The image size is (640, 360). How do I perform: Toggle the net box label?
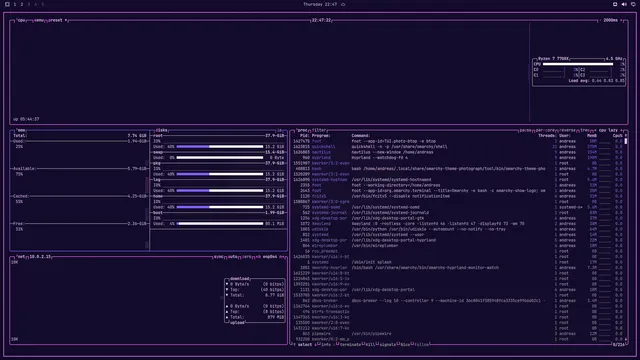point(21,257)
